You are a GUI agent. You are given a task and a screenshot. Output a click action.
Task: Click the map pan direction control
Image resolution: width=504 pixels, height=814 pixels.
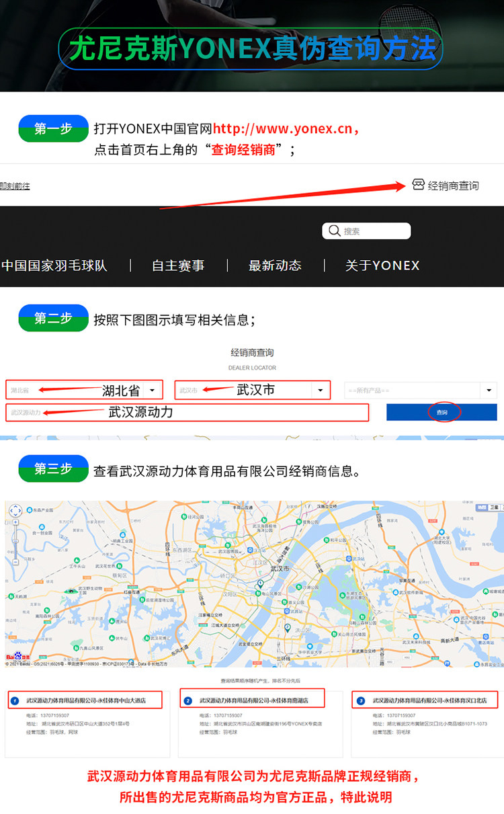(x=15, y=512)
